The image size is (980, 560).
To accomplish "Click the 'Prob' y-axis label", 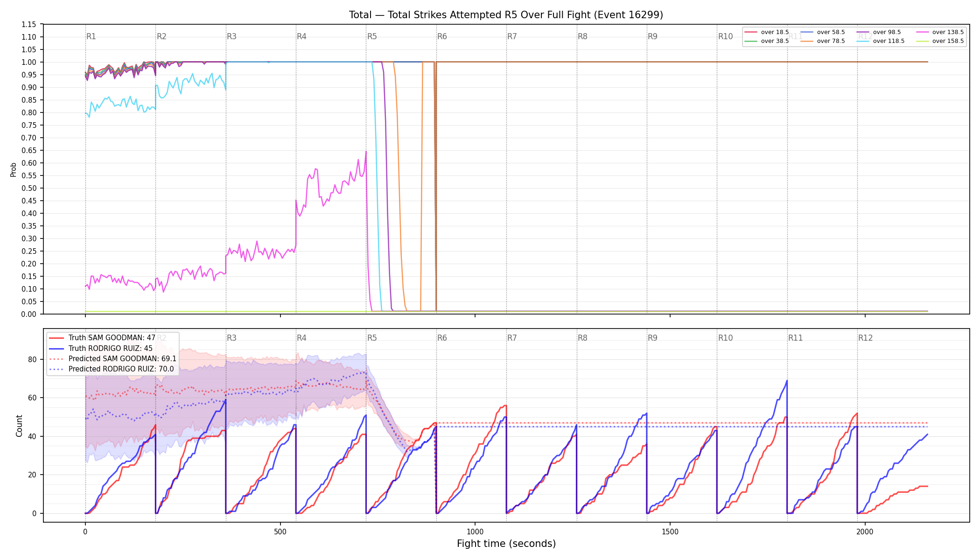I will pyautogui.click(x=13, y=169).
